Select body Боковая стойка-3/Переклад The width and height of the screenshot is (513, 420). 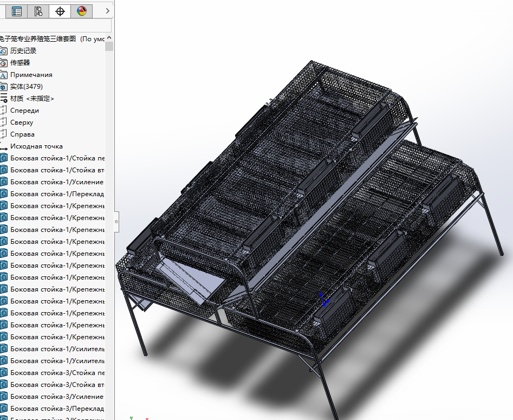click(57, 409)
